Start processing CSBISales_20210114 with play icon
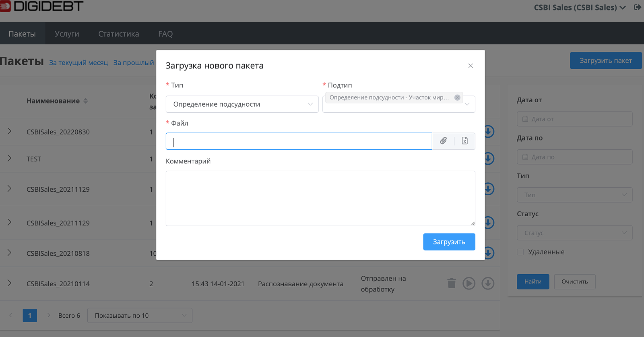Image resolution: width=644 pixels, height=337 pixels. (469, 283)
